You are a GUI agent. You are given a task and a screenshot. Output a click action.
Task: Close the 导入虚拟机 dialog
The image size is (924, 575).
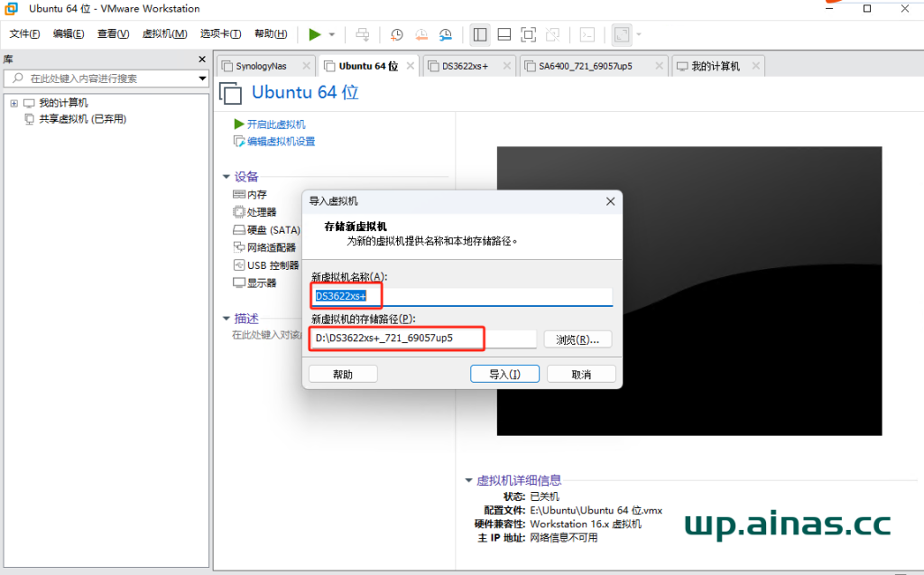click(x=611, y=201)
